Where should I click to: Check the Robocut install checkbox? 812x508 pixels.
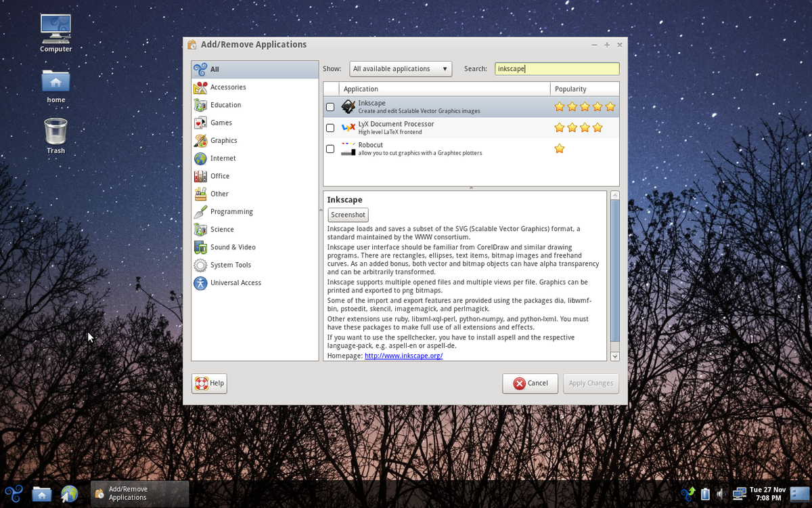coord(330,149)
